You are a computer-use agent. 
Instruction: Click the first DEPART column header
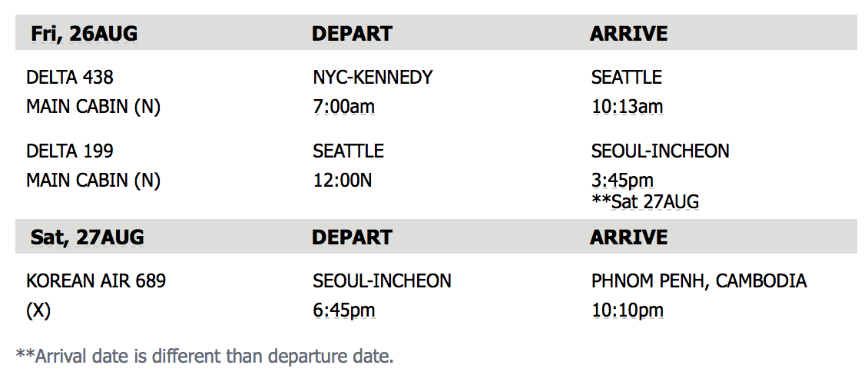(352, 34)
